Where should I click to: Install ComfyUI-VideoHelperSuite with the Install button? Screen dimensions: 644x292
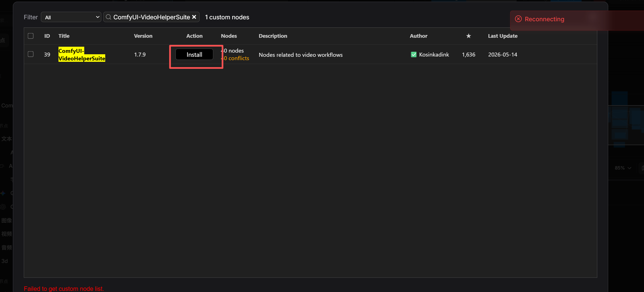(194, 55)
